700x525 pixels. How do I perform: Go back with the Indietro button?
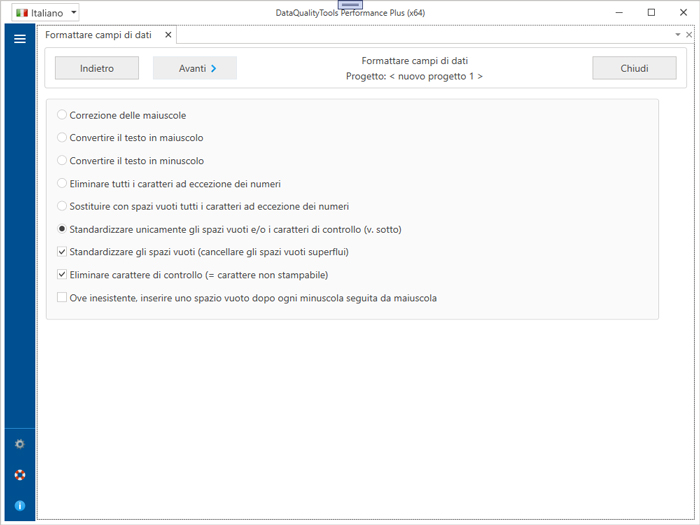(97, 68)
